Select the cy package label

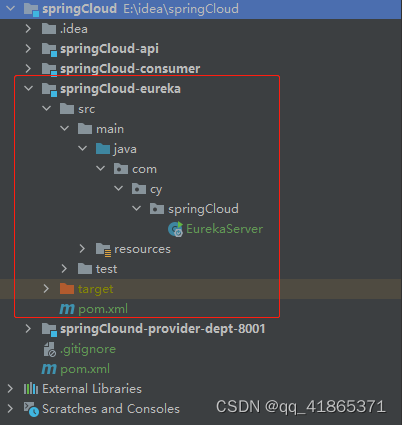pos(156,190)
